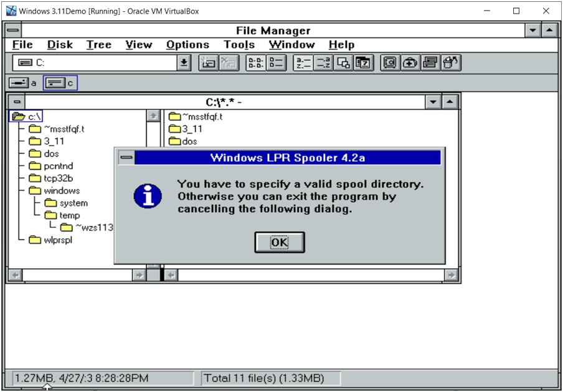Sort files by date calendar icon
563x392 pixels.
coord(363,63)
